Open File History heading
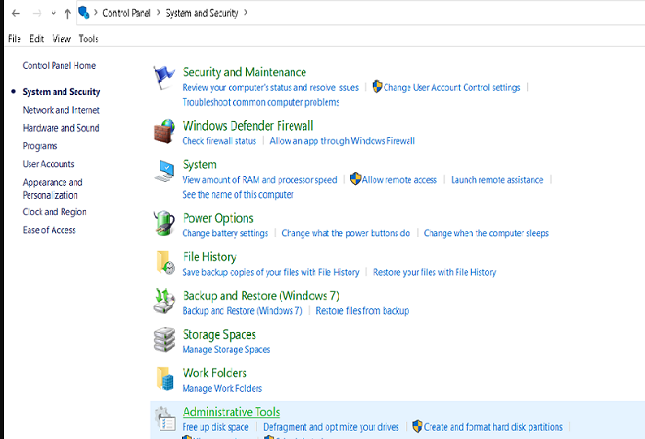 coord(210,257)
